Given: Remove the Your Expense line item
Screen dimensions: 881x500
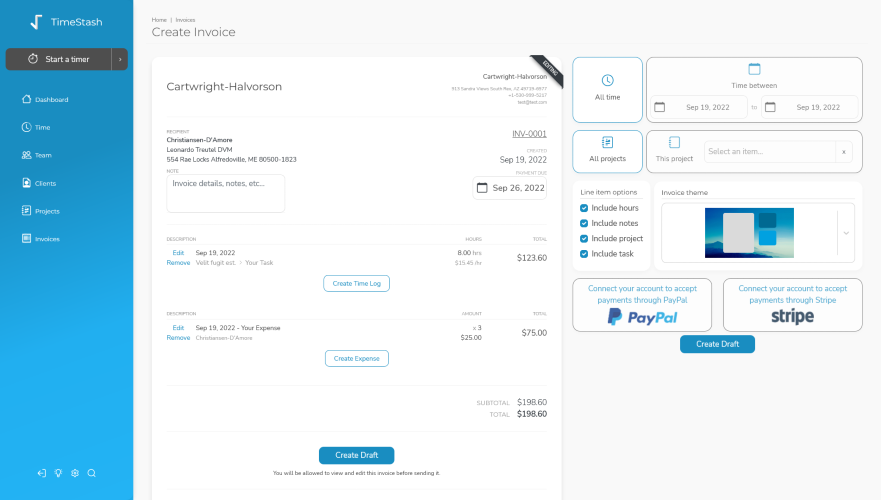Looking at the screenshot, I should tap(178, 338).
